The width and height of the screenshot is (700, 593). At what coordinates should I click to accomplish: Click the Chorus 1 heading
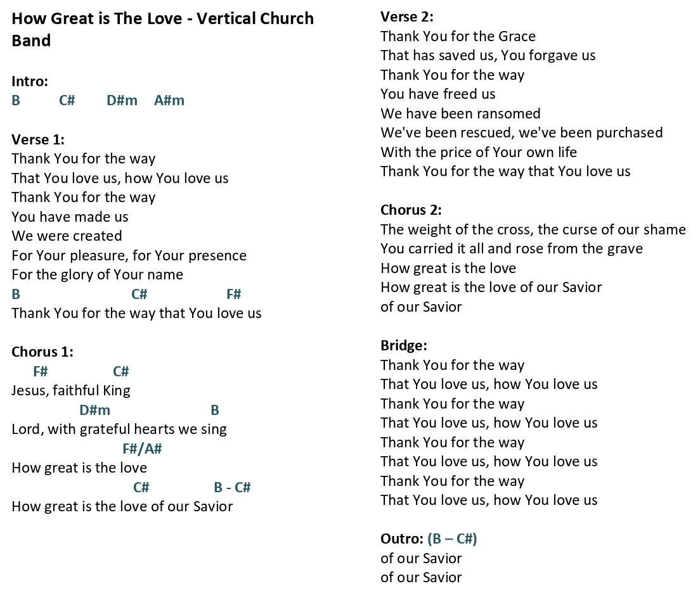click(x=42, y=352)
